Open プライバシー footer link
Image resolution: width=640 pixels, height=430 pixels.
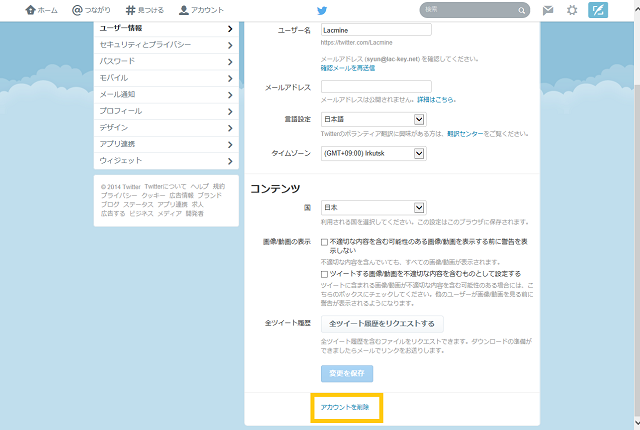[119, 195]
